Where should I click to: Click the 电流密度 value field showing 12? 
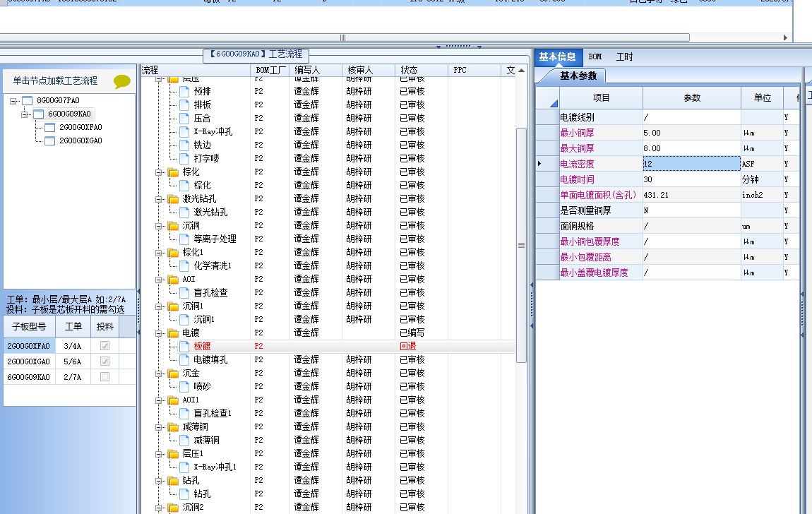pos(691,164)
